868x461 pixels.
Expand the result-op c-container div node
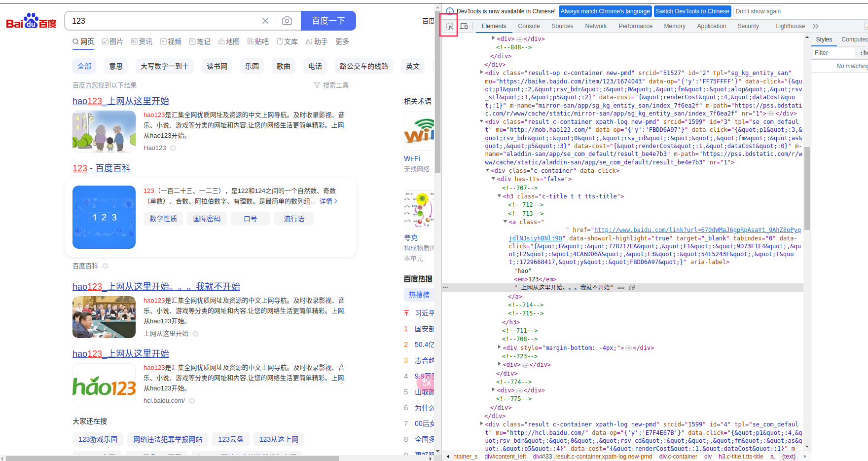click(x=482, y=73)
